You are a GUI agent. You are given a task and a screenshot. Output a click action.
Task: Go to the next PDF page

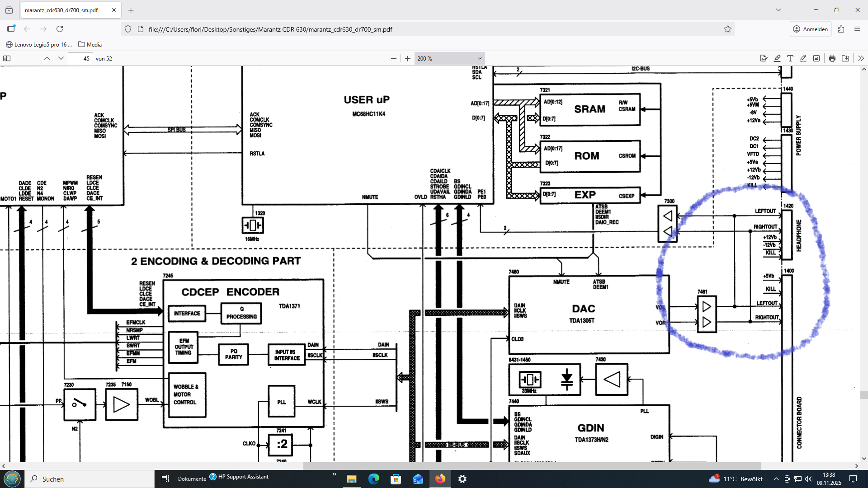coord(61,58)
